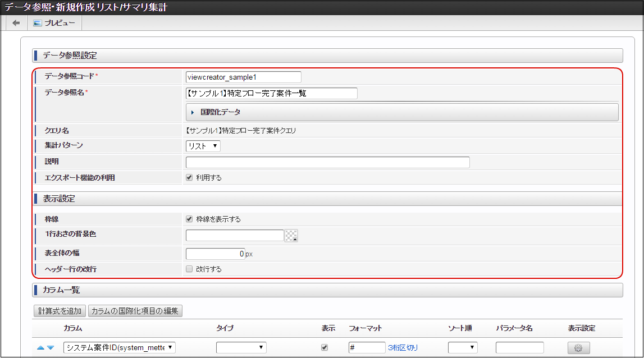
Task: Open the タイプ dropdown in the column row
Action: [x=241, y=347]
